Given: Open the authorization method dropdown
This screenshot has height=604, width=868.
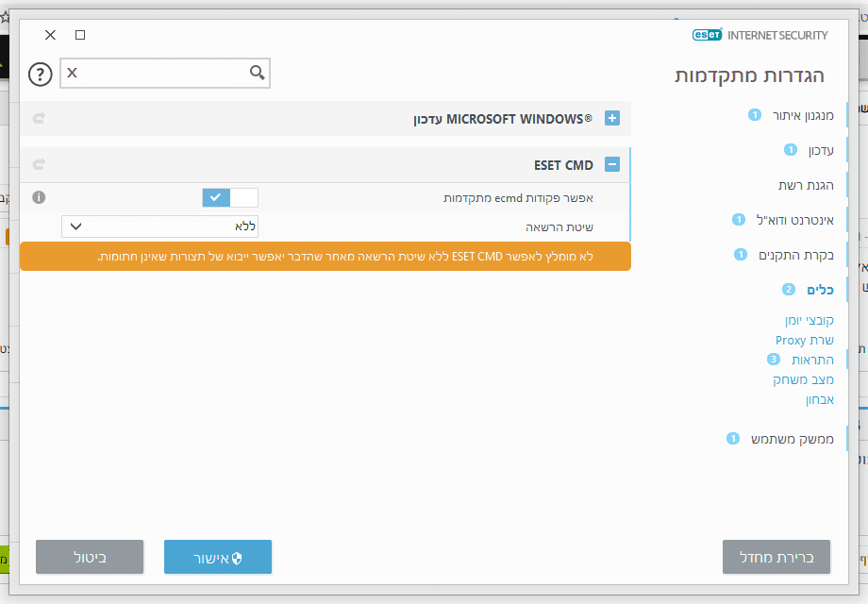Looking at the screenshot, I should (x=159, y=226).
